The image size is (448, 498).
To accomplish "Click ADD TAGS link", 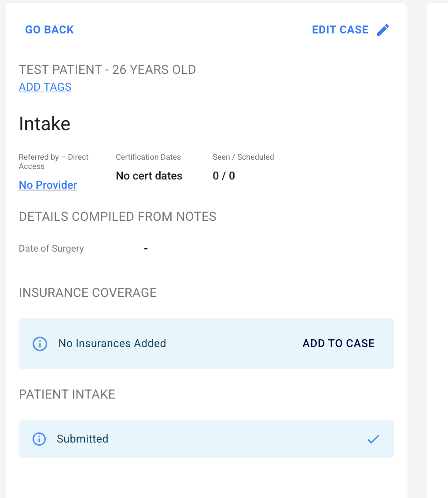I will point(45,87).
